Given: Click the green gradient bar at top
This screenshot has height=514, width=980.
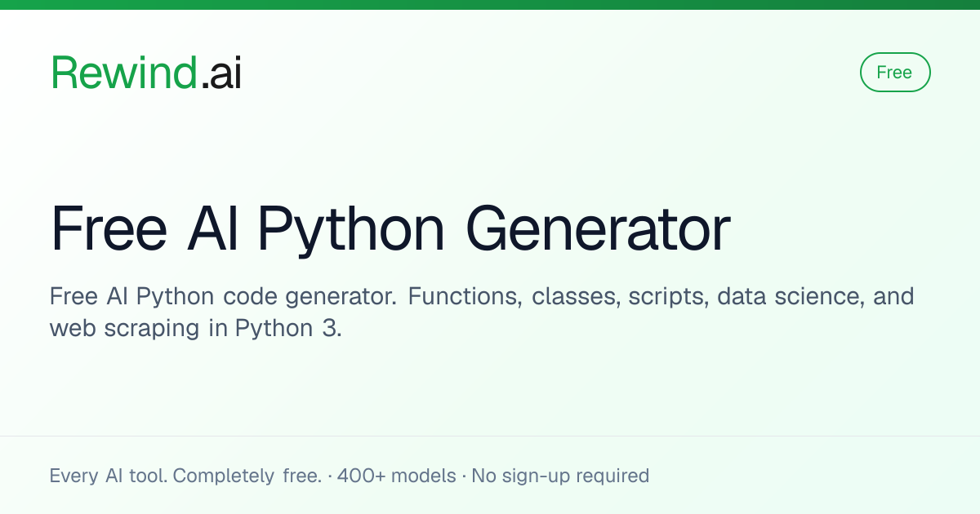Looking at the screenshot, I should (490, 4).
